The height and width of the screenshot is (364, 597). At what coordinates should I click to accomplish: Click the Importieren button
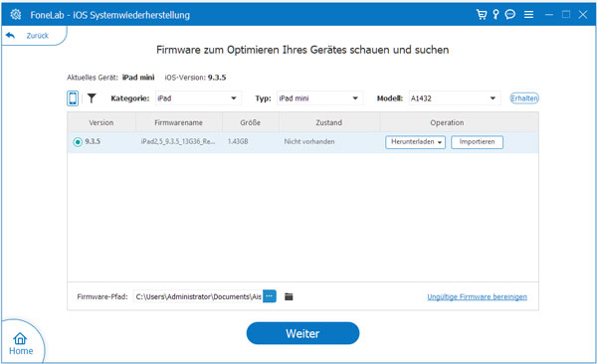point(477,142)
